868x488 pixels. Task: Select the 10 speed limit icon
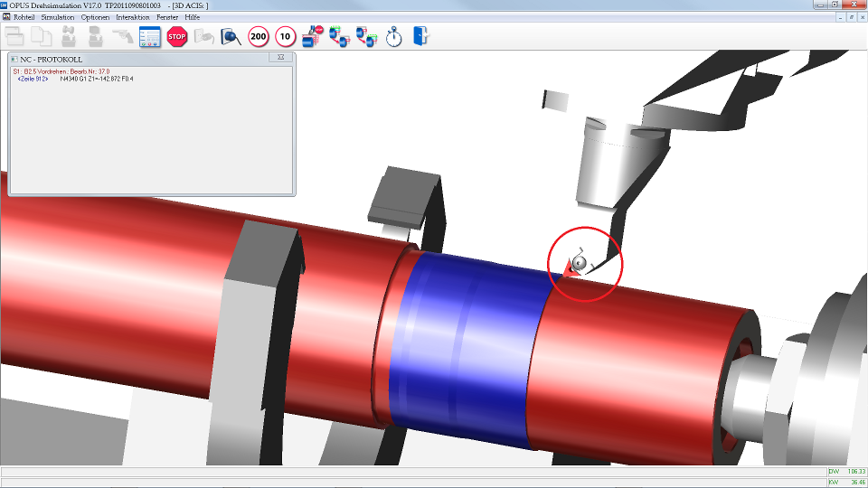tap(285, 37)
